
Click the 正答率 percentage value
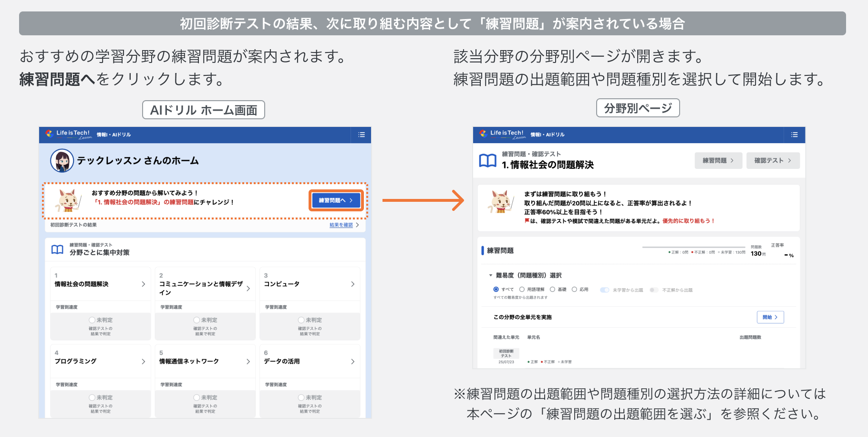pos(789,256)
